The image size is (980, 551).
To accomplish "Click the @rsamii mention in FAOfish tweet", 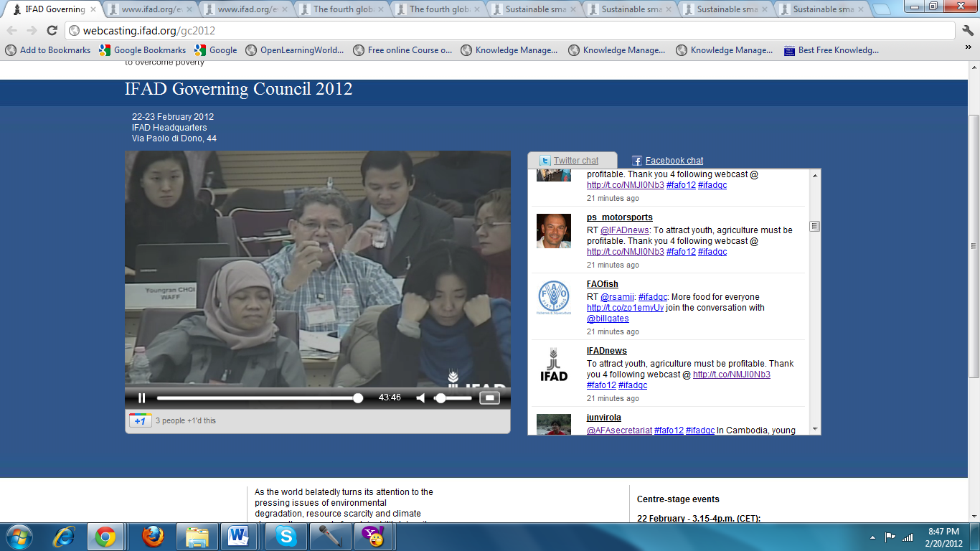I will click(x=618, y=297).
